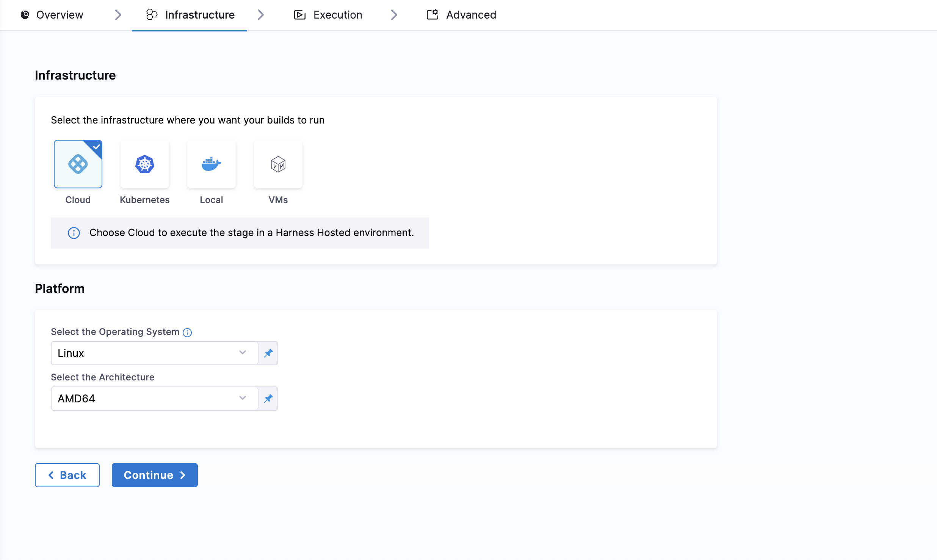Click the Kubernetes text label
The width and height of the screenshot is (937, 560).
click(x=144, y=200)
